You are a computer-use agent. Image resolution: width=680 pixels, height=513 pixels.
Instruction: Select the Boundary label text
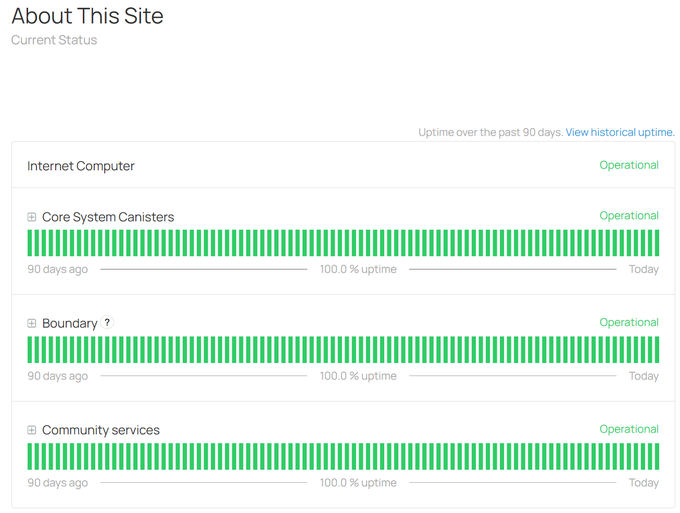pyautogui.click(x=69, y=323)
